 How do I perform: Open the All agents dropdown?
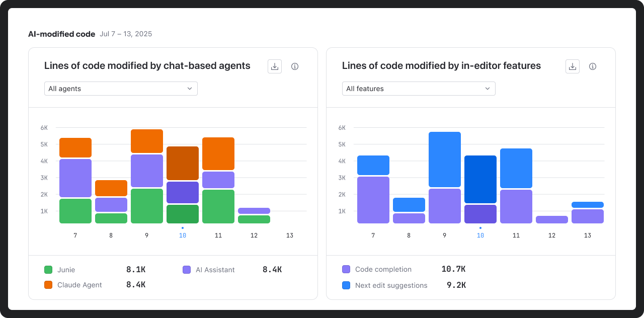pos(121,89)
